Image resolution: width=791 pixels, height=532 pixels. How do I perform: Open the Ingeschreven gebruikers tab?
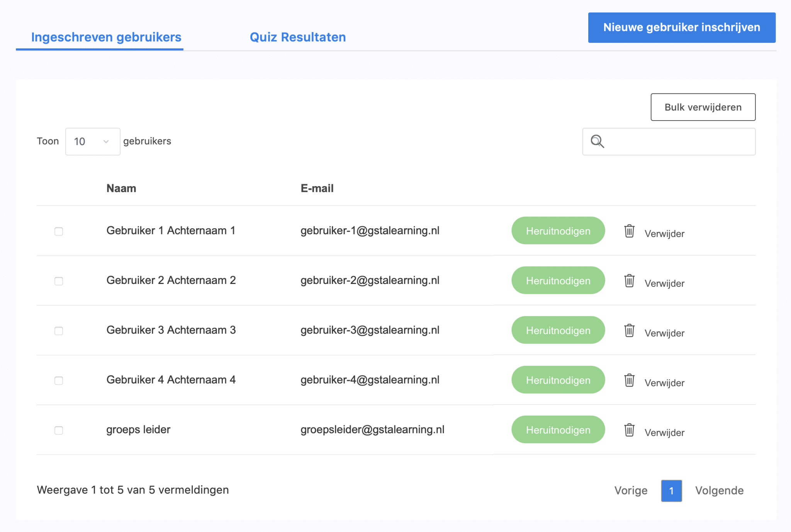tap(106, 37)
